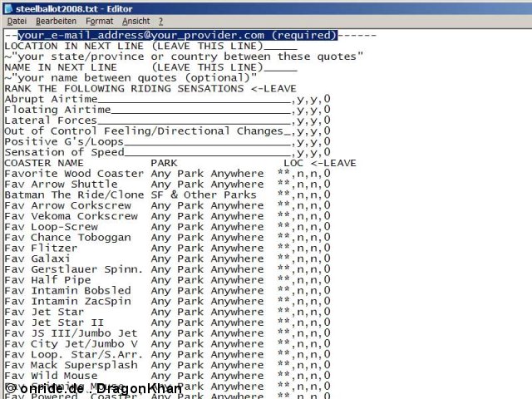The image size is (532, 399).
Task: Click the 'Fav City Jet/Jumbo V' entry
Action: (x=71, y=343)
